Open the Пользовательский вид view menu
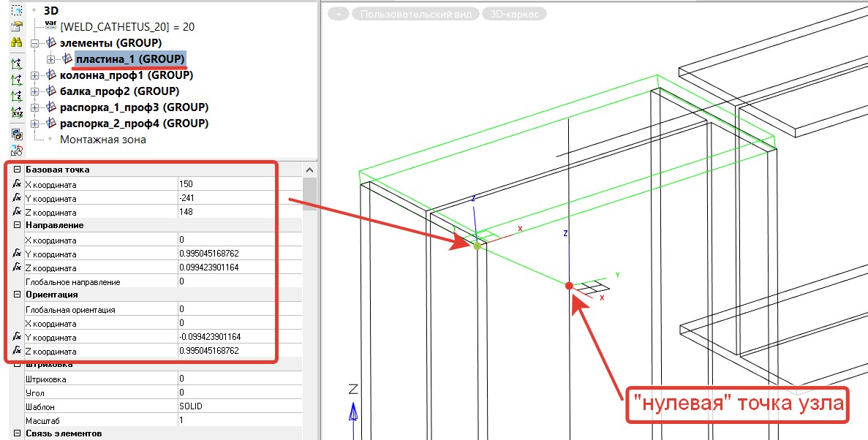The width and height of the screenshot is (868, 440). 415,14
